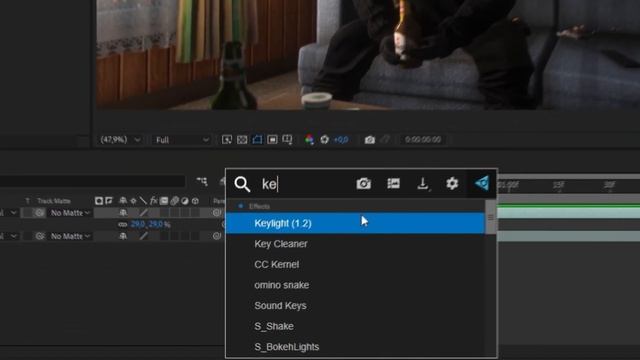Select Keylight (1.2) from results

355,223
